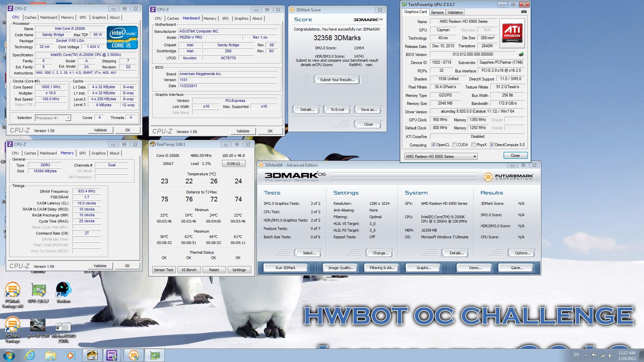644x362 pixels.
Task: Launch Internet Explorer from taskbar
Action: (30, 355)
